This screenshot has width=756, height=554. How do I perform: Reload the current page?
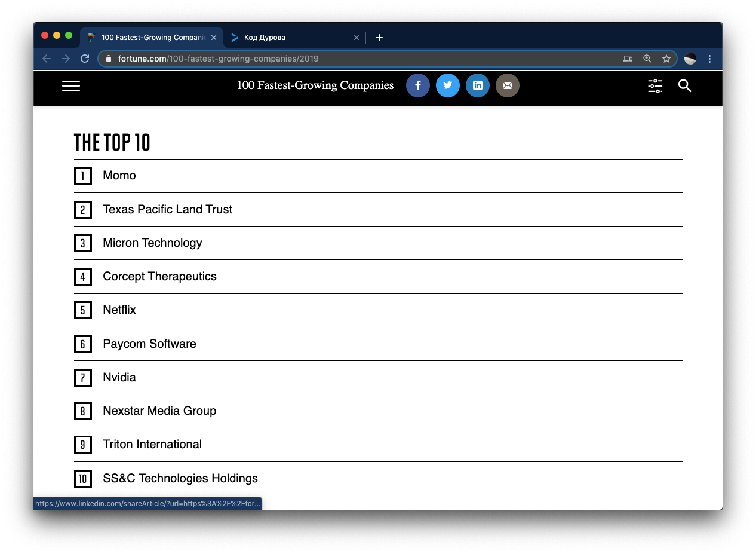coord(85,59)
